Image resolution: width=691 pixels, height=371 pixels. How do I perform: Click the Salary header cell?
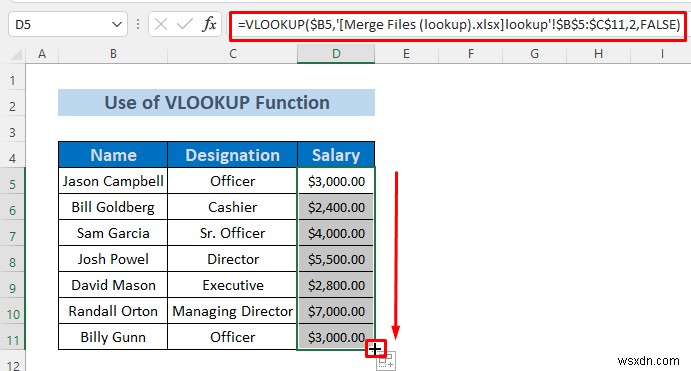(336, 155)
